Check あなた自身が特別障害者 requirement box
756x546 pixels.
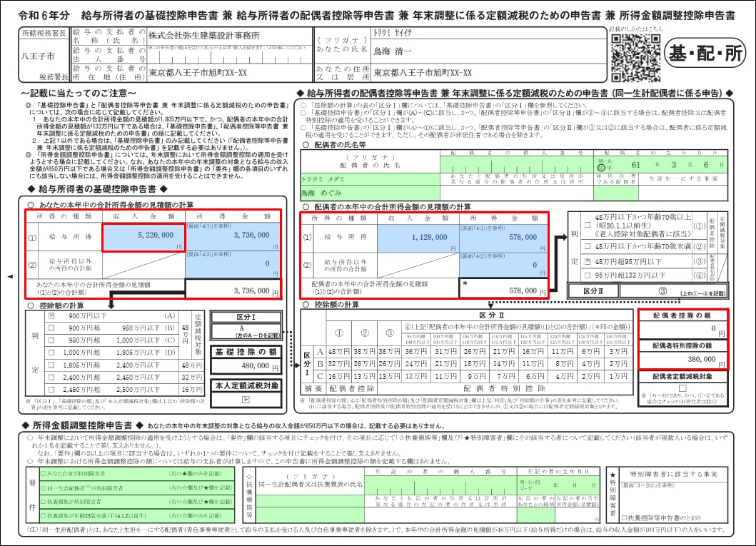point(44,474)
